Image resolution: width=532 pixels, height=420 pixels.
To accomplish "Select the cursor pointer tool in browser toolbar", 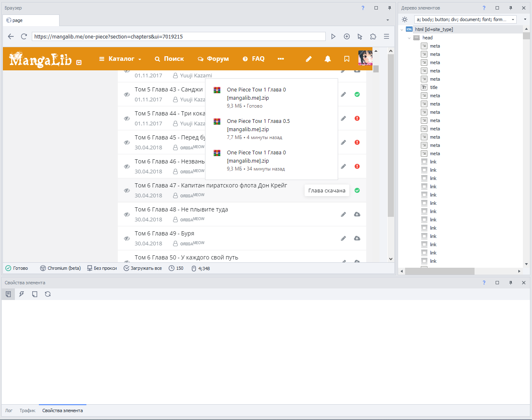I will 360,36.
